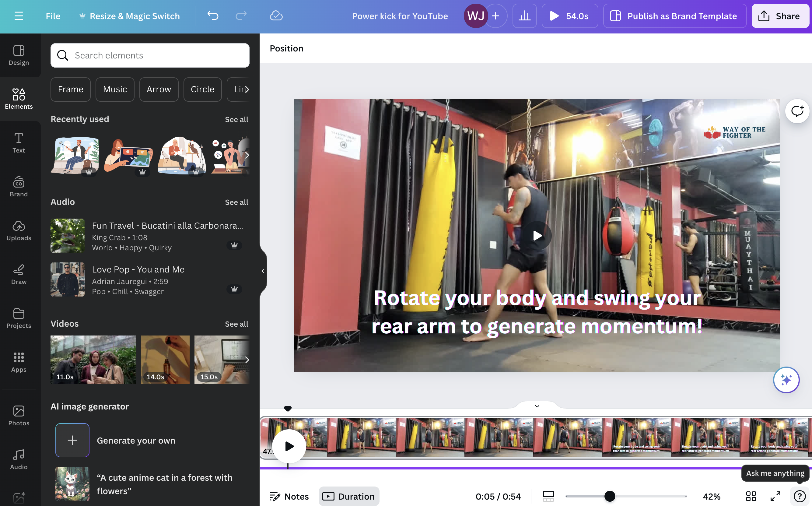812x506 pixels.
Task: Add a comment on the canvas
Action: pos(797,111)
